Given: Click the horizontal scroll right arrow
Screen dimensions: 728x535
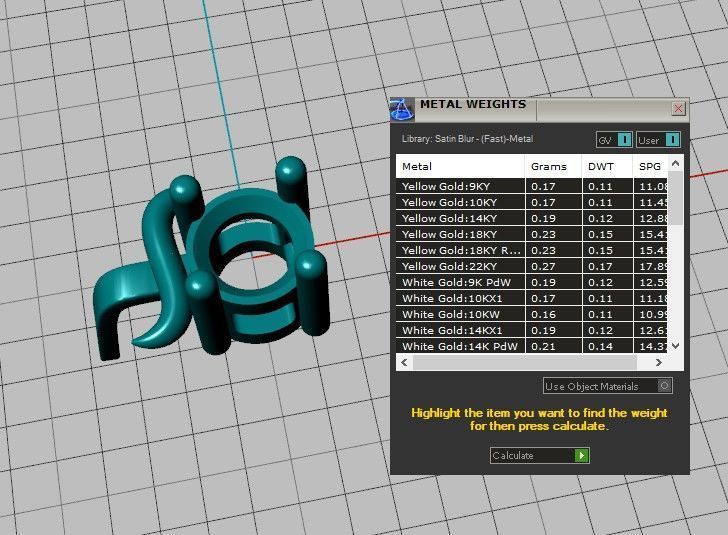Looking at the screenshot, I should tap(658, 362).
